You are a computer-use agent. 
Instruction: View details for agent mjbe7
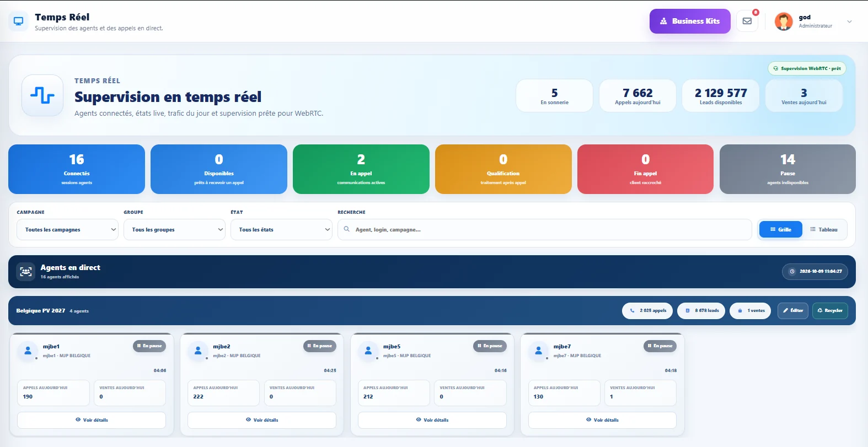[x=602, y=420]
